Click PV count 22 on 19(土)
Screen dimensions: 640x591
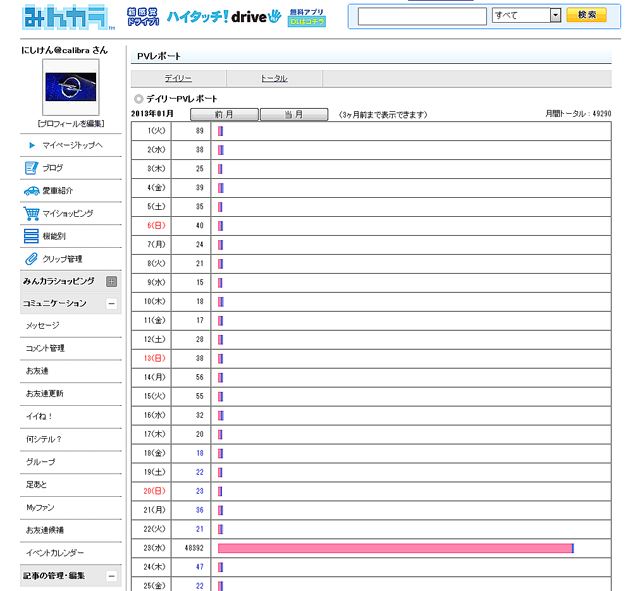click(x=200, y=472)
